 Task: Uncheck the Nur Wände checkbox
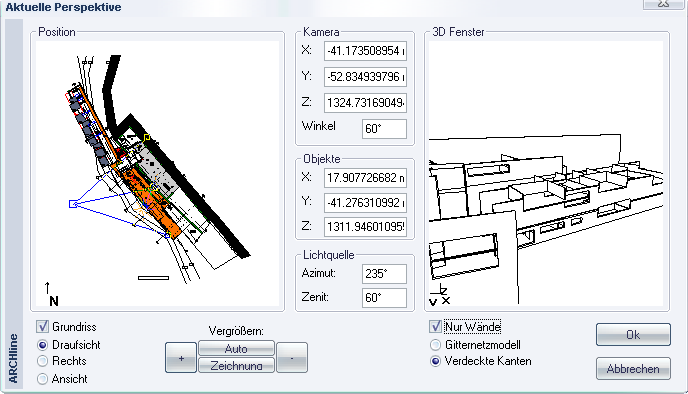435,326
